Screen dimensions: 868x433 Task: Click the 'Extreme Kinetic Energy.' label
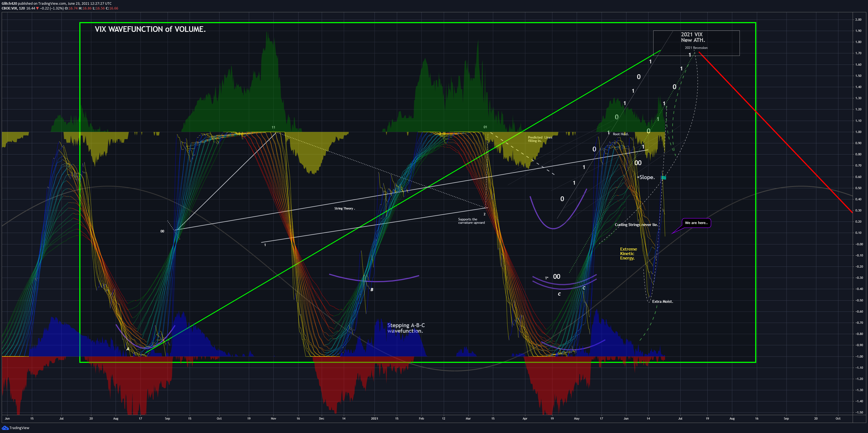[x=628, y=254]
